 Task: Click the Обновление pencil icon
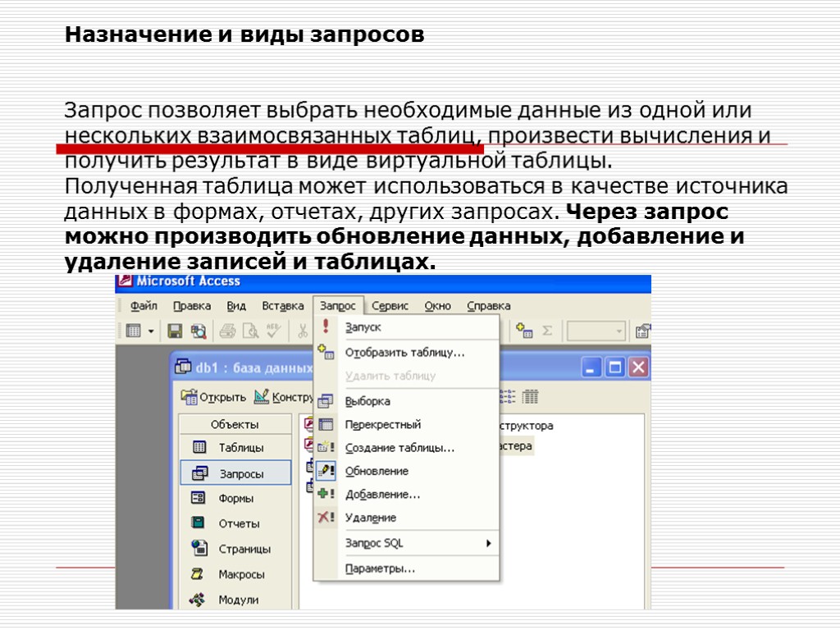click(x=326, y=471)
